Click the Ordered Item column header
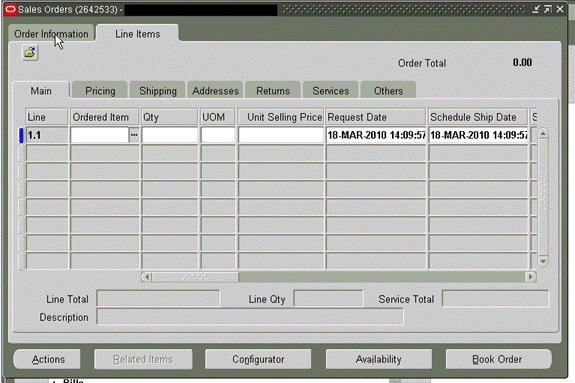This screenshot has width=575, height=383. coord(105,117)
